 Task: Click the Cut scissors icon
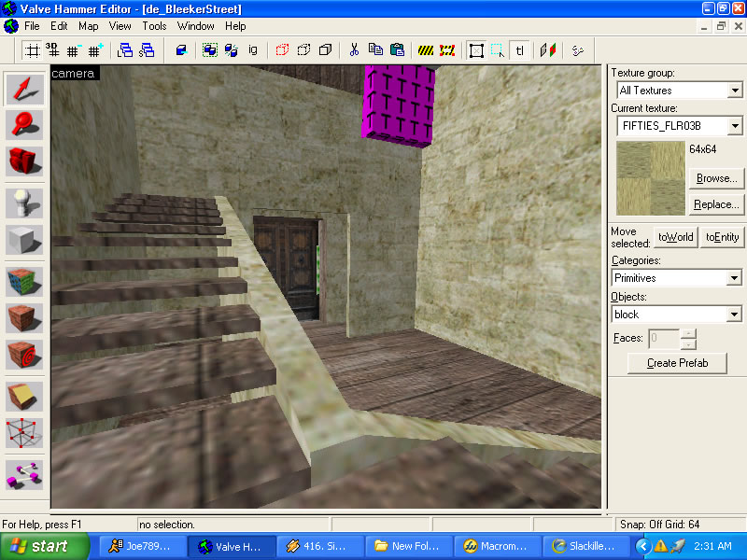tap(355, 49)
